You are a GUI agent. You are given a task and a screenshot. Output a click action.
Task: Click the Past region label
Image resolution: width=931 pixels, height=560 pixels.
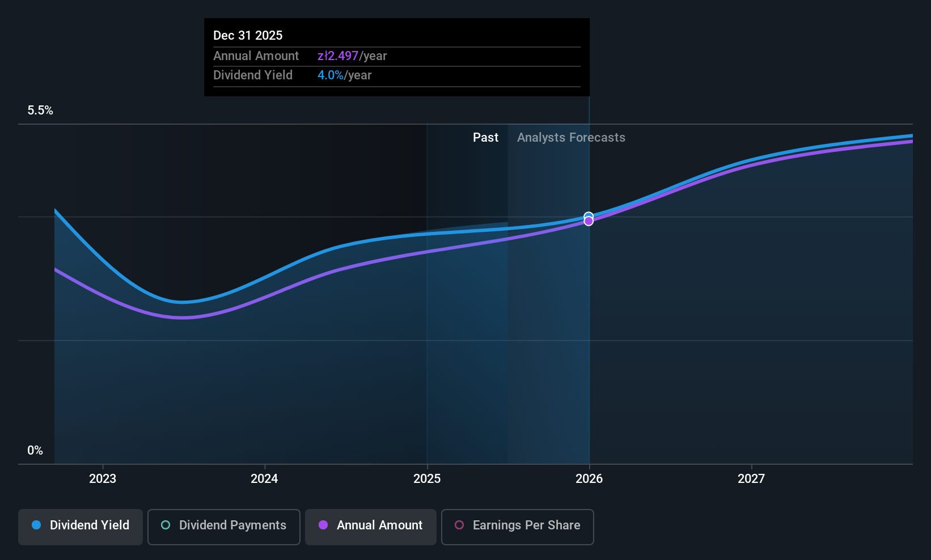pyautogui.click(x=486, y=137)
